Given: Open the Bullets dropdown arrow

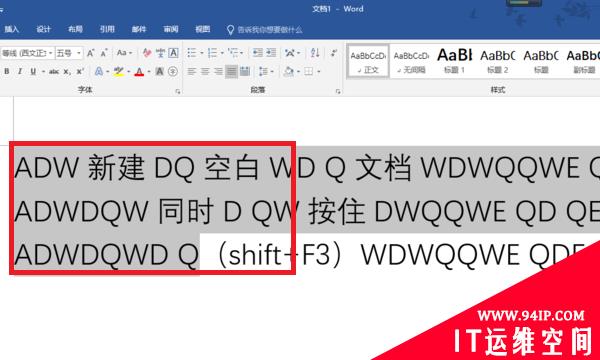Looking at the screenshot, I should [201, 53].
